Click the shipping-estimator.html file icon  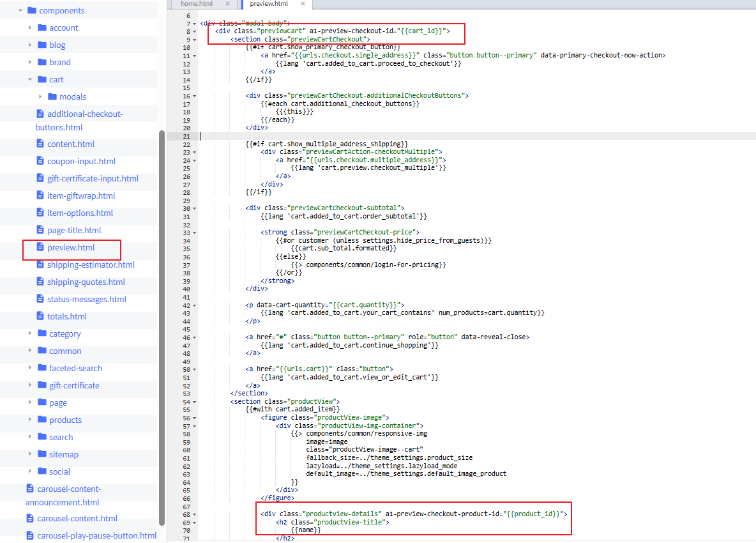[40, 264]
